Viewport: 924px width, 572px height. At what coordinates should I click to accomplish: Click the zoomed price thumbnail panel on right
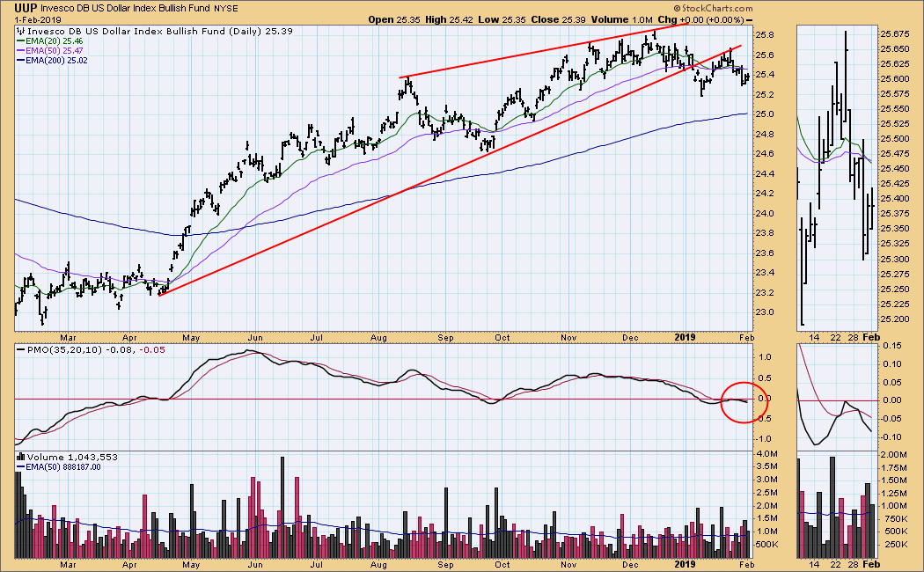click(x=836, y=176)
